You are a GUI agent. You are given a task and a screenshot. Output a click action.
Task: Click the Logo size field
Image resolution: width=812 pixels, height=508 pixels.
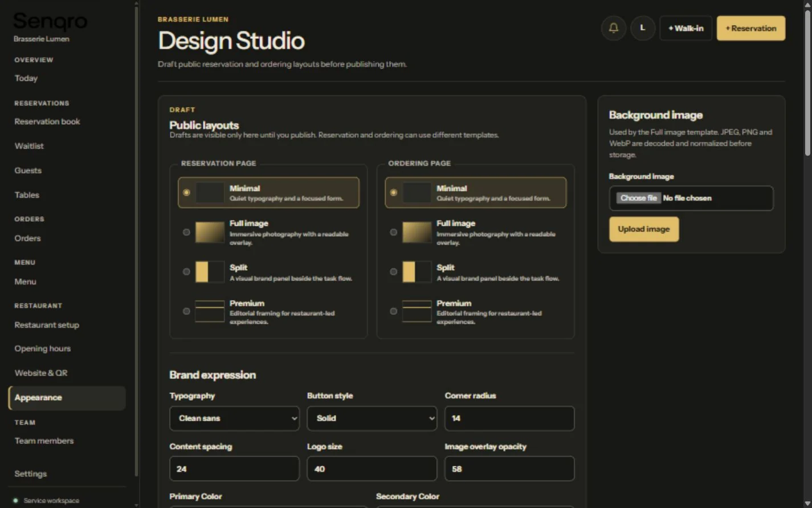tap(372, 469)
